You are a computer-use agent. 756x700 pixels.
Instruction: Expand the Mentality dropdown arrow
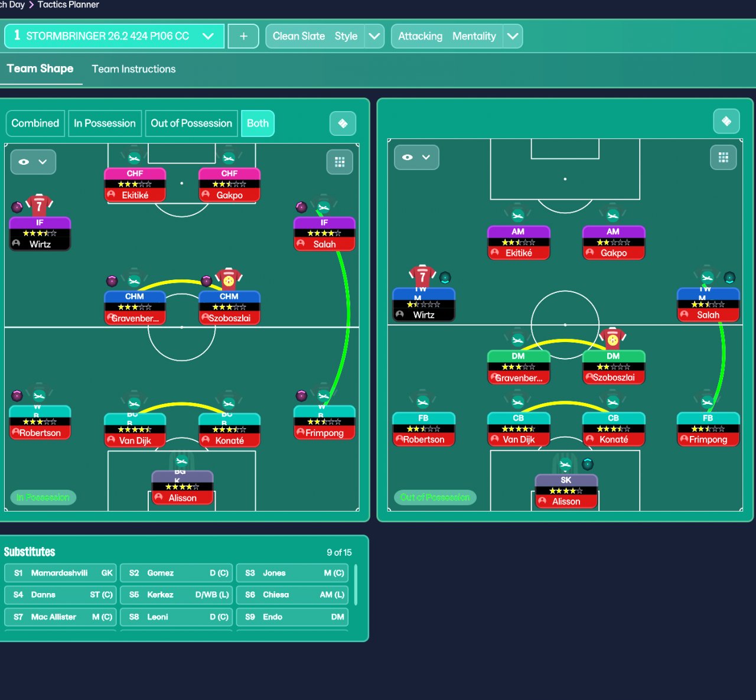513,36
